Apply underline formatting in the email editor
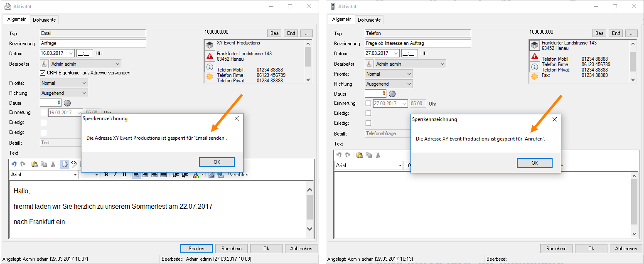 point(124,175)
